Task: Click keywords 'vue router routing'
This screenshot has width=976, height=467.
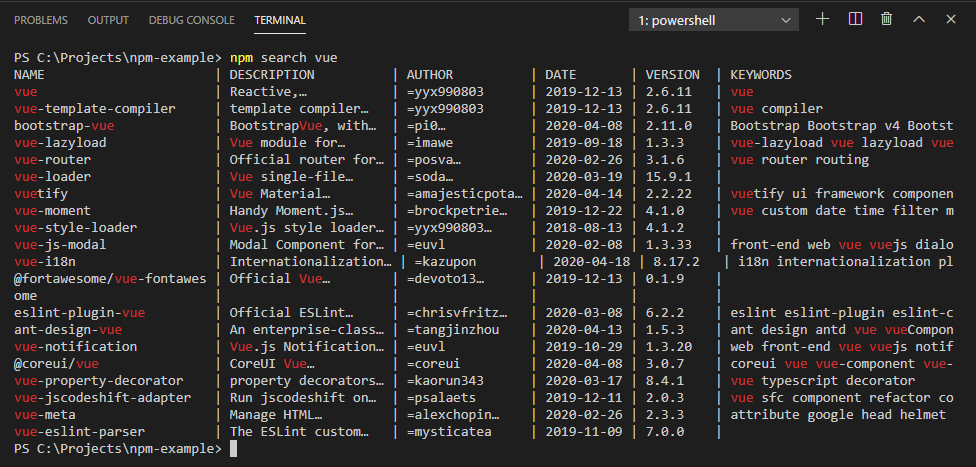Action: click(x=800, y=160)
